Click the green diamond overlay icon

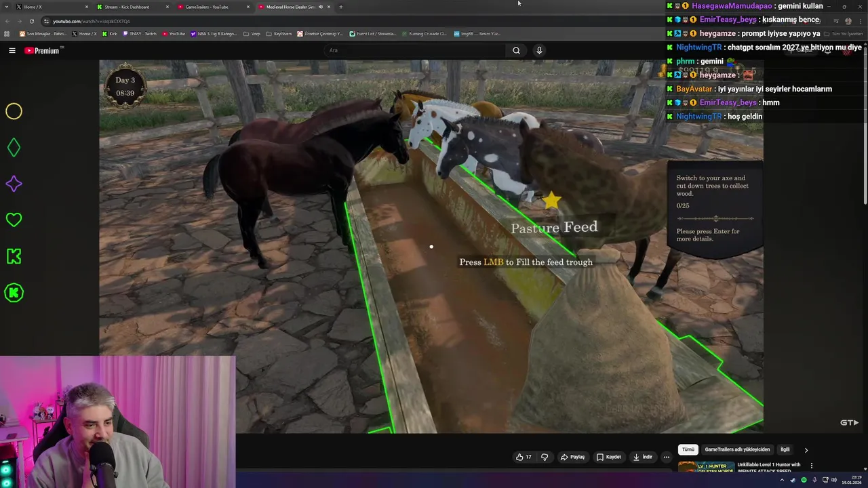pos(14,147)
